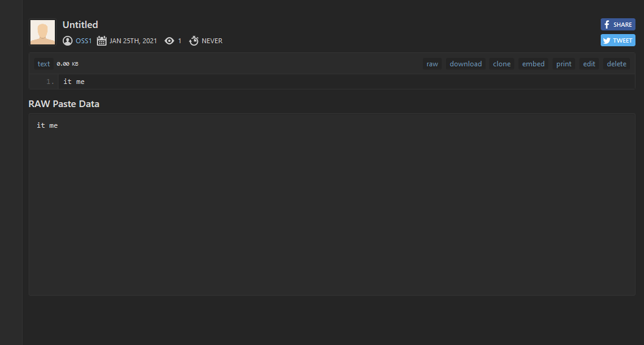The image size is (644, 345).
Task: Open the text syntax link
Action: click(43, 64)
